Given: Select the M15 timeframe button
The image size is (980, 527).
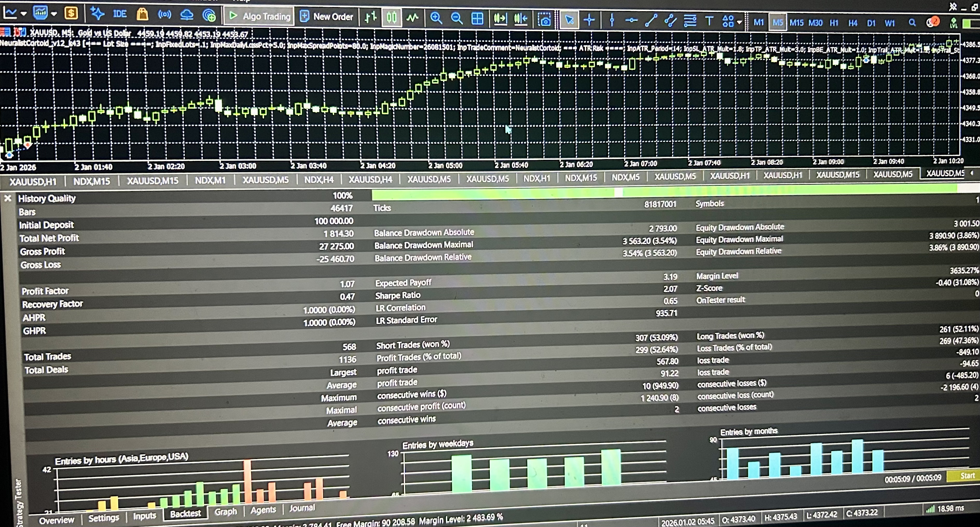Looking at the screenshot, I should [x=796, y=23].
